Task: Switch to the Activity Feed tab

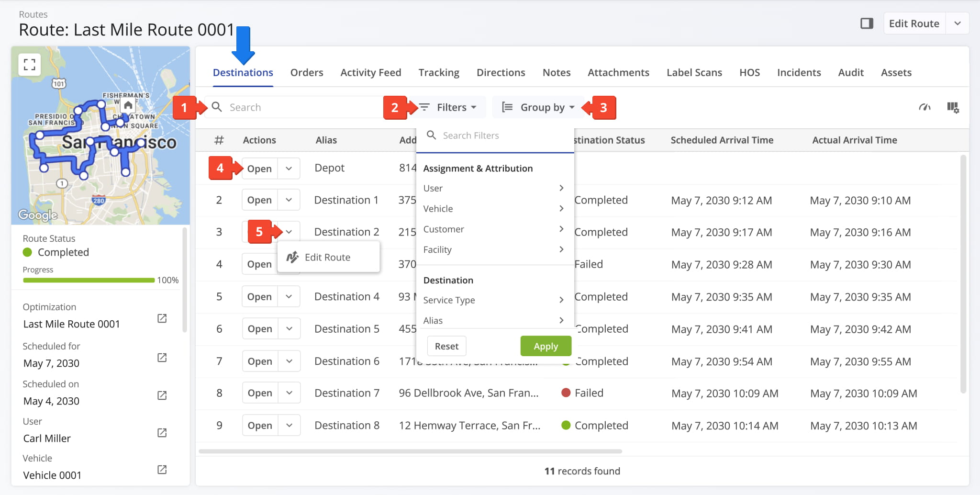Action: [371, 73]
